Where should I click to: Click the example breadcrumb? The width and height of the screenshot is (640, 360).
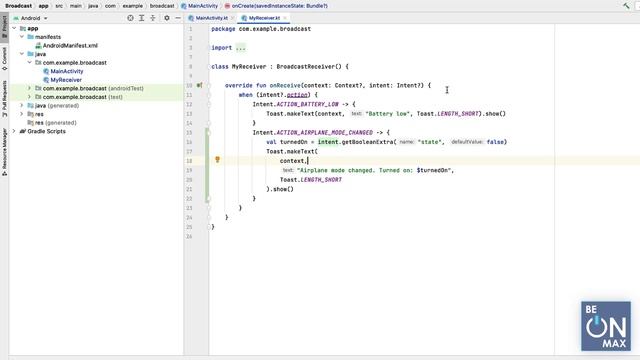[133, 6]
